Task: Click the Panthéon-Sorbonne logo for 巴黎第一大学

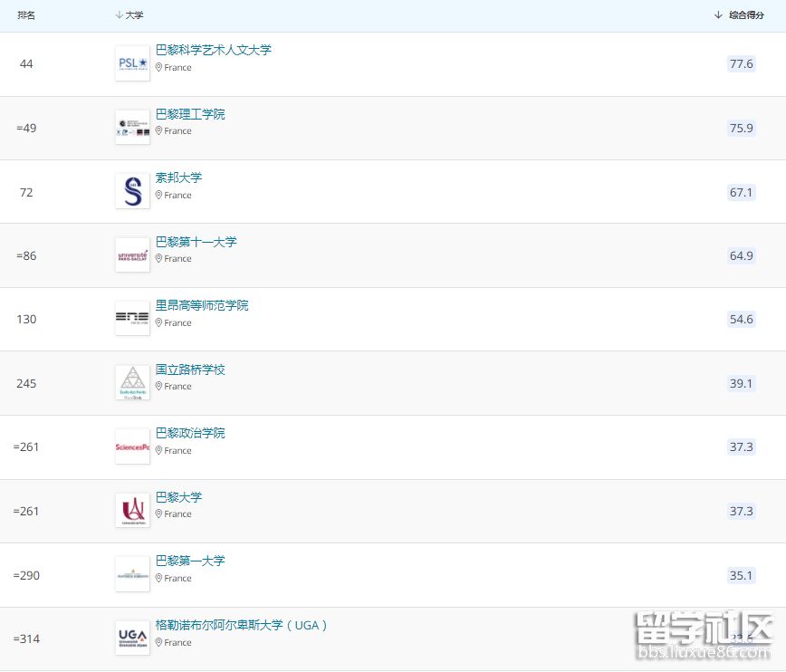Action: point(132,574)
